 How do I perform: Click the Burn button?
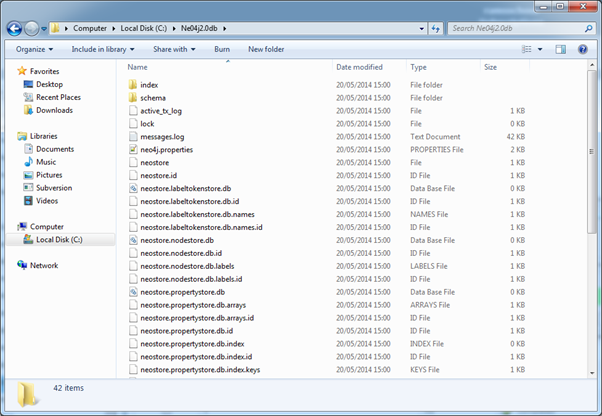(x=222, y=49)
